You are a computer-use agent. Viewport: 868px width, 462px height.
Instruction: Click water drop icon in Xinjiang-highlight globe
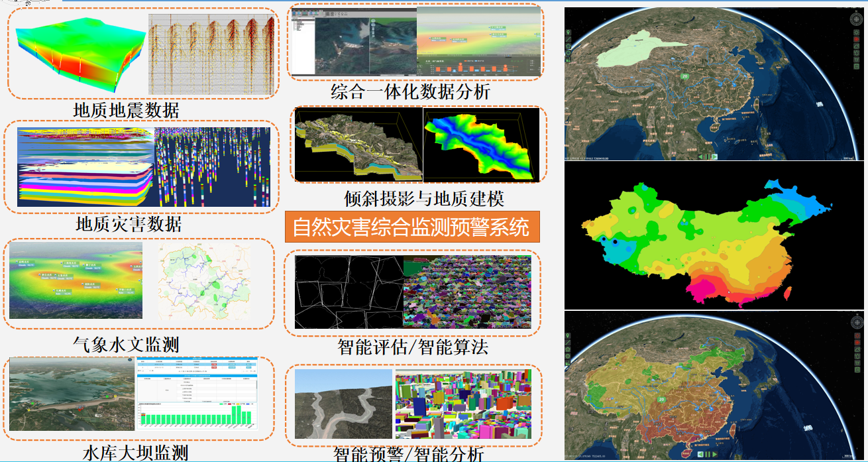pos(856,53)
